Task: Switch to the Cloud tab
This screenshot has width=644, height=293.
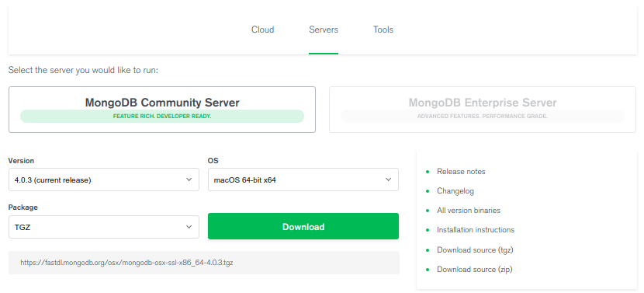Action: pos(263,30)
